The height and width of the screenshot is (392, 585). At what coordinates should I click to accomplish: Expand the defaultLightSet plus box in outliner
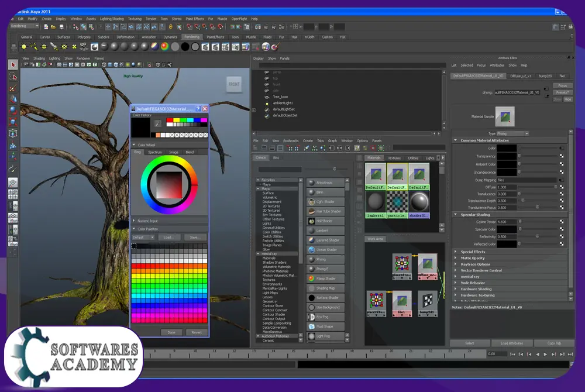254,110
